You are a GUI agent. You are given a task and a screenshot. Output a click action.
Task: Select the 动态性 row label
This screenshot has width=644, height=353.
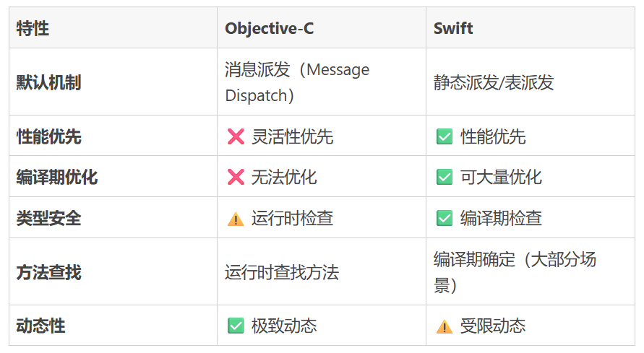coord(40,326)
